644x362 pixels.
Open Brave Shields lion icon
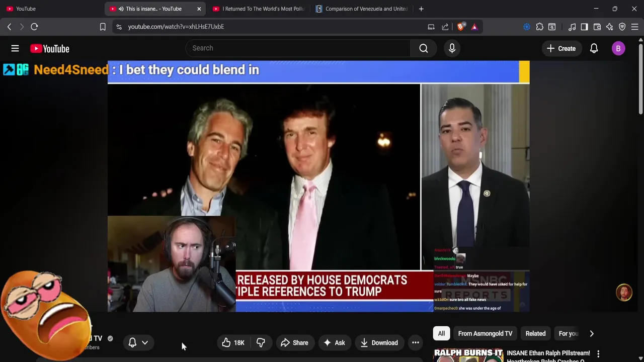click(460, 27)
